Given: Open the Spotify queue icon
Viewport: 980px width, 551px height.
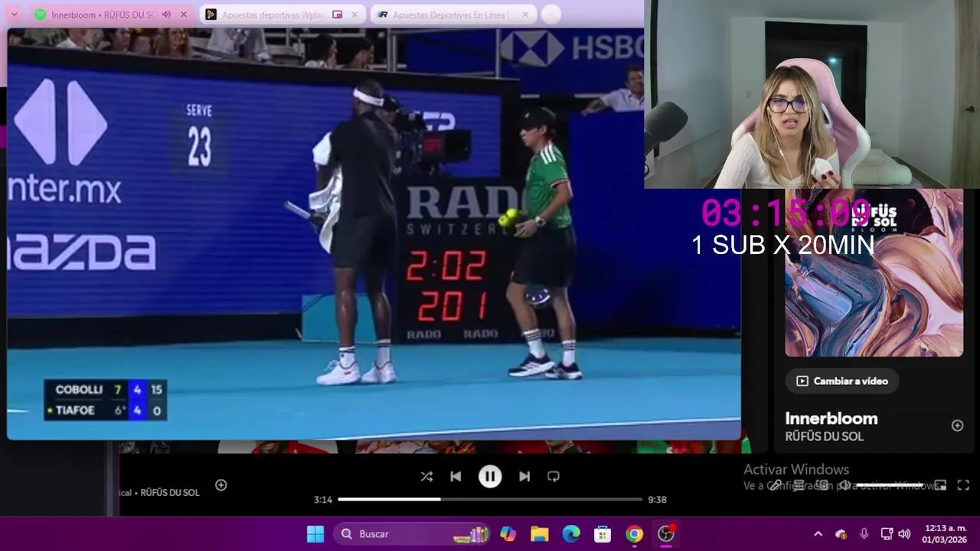Looking at the screenshot, I should coord(799,485).
